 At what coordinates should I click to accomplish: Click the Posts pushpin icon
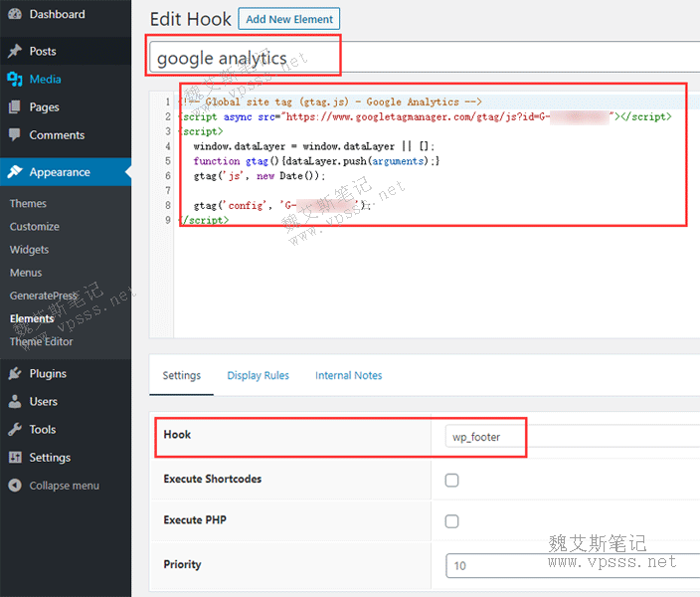tap(15, 51)
